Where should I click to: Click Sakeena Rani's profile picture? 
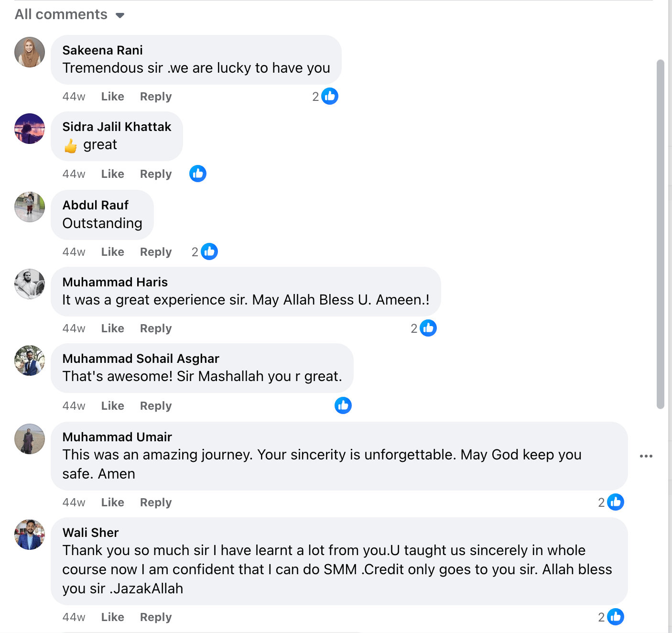[x=30, y=52]
